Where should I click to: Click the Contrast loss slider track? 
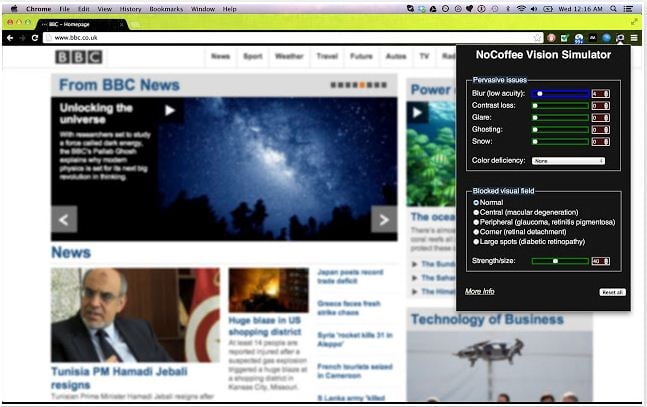pos(560,106)
